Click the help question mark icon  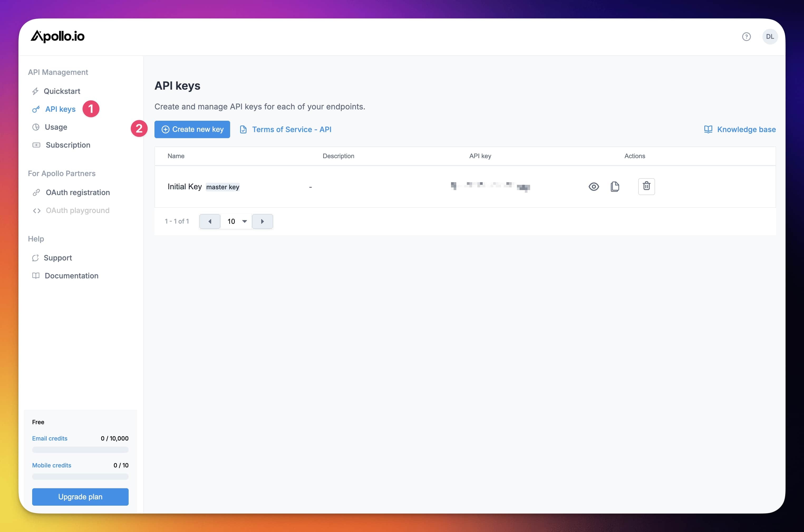click(x=746, y=37)
